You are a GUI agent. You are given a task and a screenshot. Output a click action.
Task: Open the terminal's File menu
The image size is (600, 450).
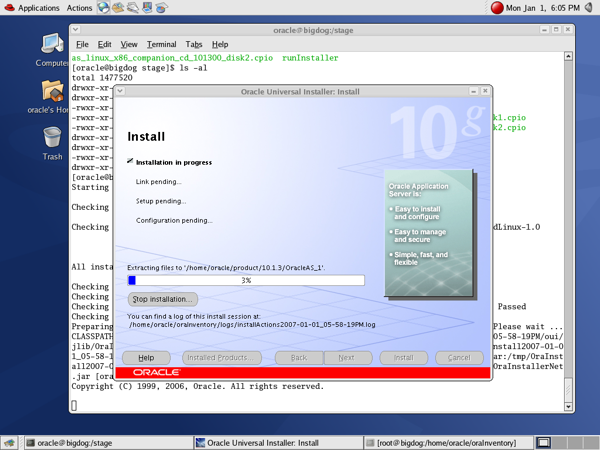click(82, 44)
